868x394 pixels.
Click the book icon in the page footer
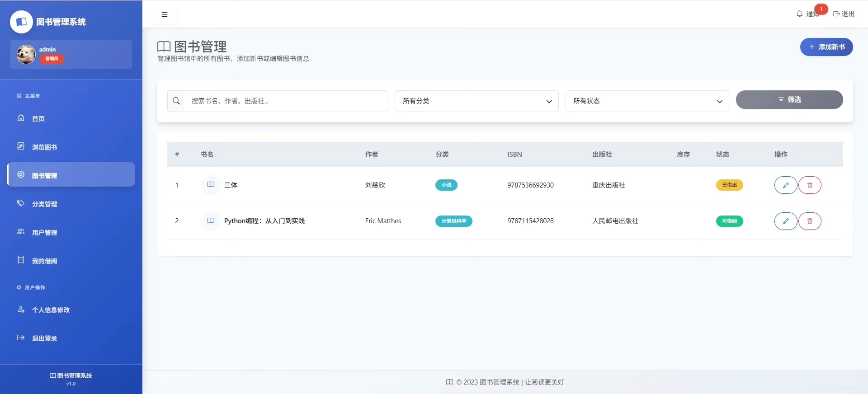point(449,382)
